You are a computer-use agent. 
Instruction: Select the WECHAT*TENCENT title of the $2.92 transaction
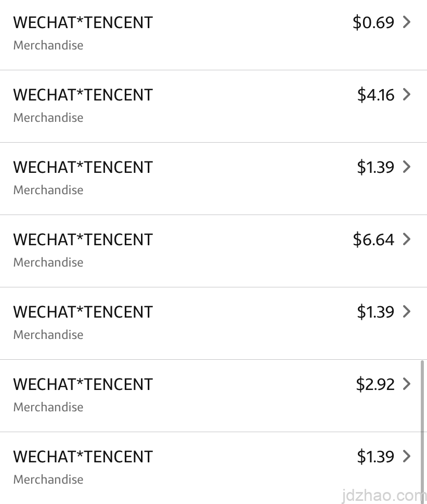[83, 384]
